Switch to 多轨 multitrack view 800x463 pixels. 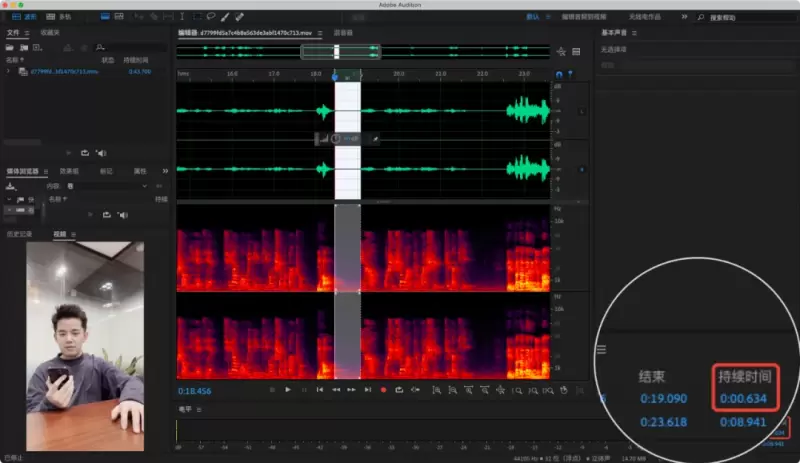[60, 17]
